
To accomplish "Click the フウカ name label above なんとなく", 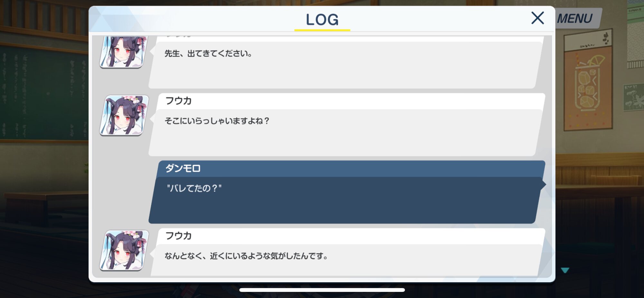I will (178, 236).
